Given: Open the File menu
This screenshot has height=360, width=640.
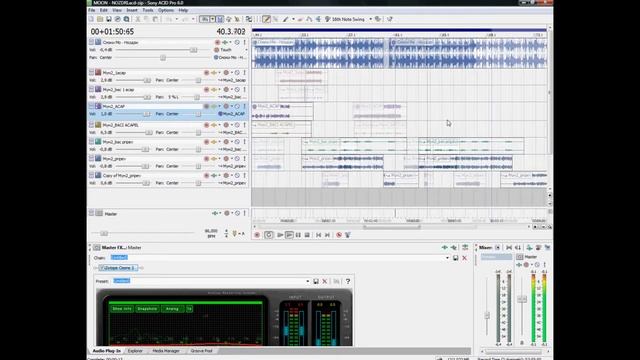Looking at the screenshot, I should tap(92, 10).
